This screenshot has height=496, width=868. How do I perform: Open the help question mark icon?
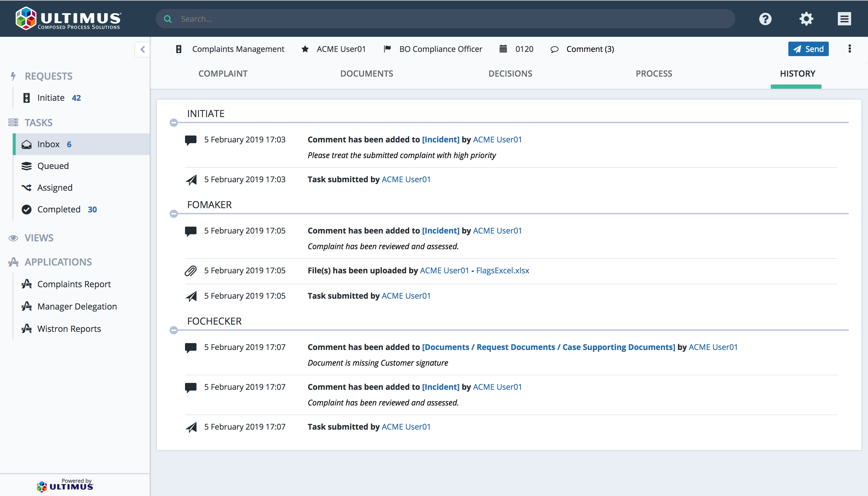pyautogui.click(x=765, y=19)
